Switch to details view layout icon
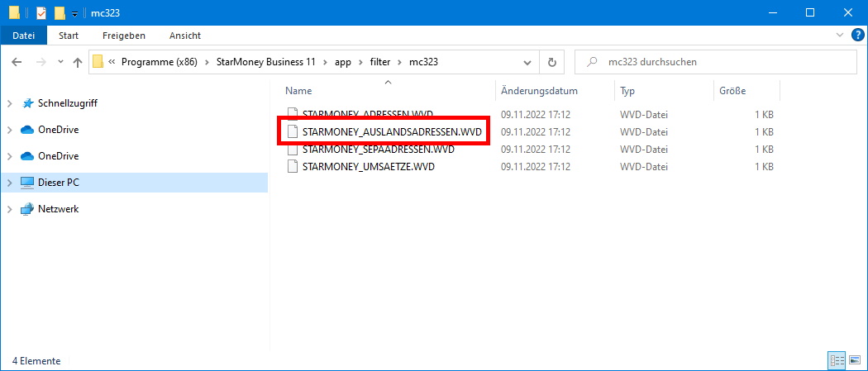868x371 pixels. click(x=836, y=361)
